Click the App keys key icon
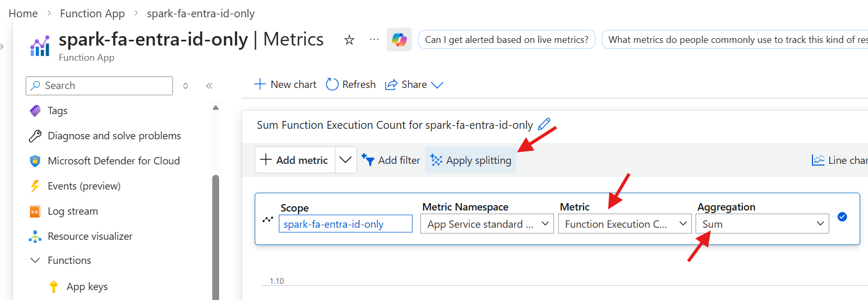 [53, 286]
